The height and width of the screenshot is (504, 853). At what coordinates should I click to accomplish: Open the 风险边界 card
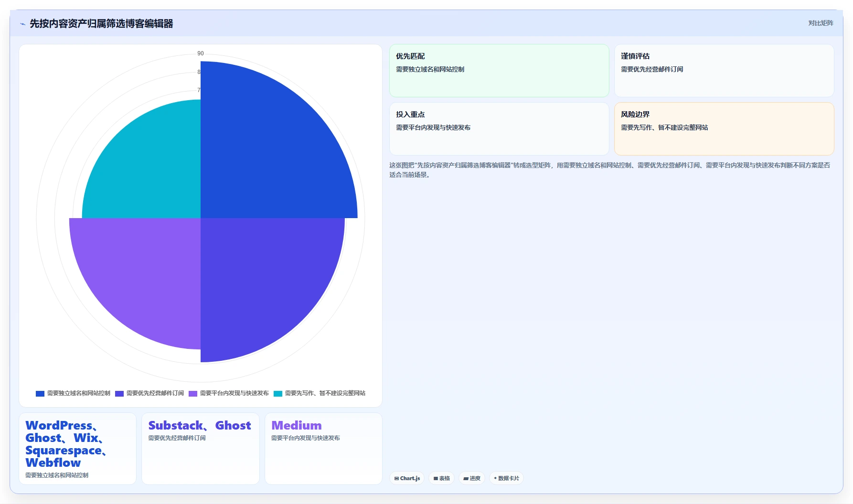724,129
